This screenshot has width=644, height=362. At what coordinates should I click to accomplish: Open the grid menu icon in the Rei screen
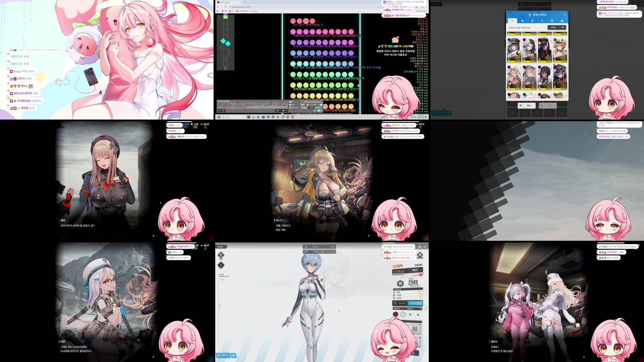(x=425, y=246)
